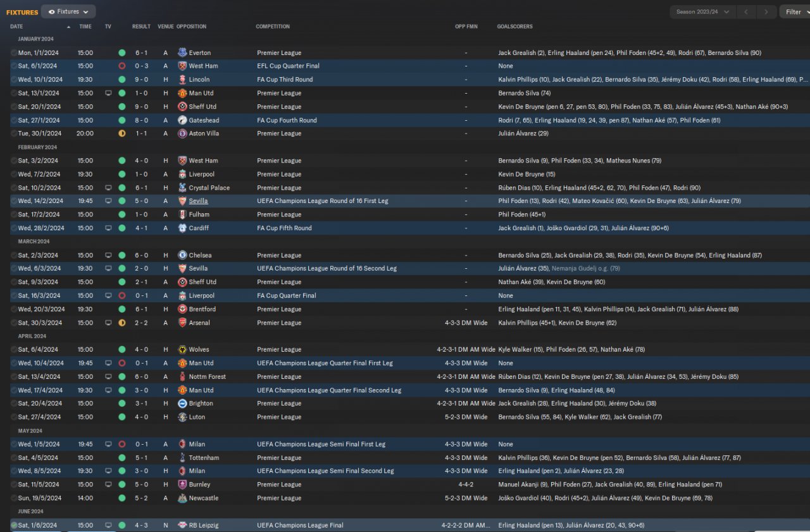Click the green win indicator on Lincoln row

click(x=121, y=80)
